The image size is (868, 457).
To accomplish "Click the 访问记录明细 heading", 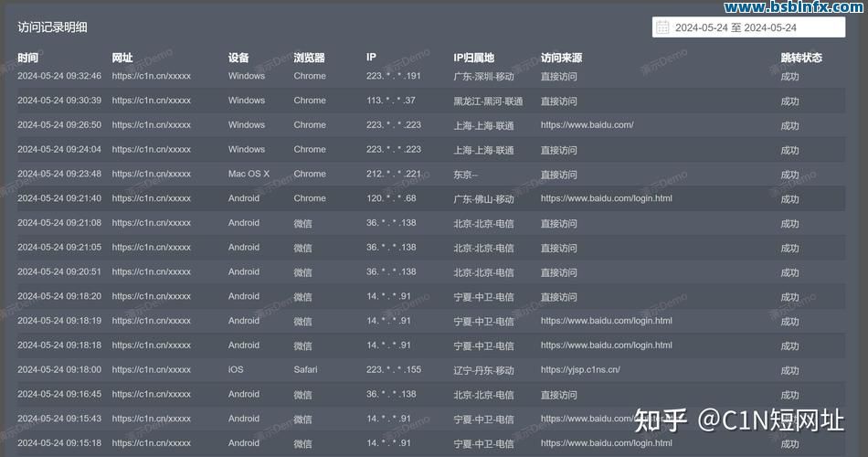I will click(x=53, y=27).
